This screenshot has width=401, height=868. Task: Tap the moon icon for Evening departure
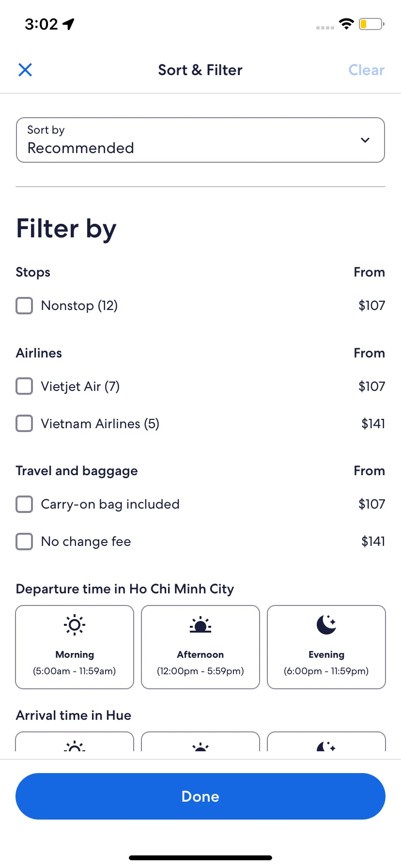(326, 624)
